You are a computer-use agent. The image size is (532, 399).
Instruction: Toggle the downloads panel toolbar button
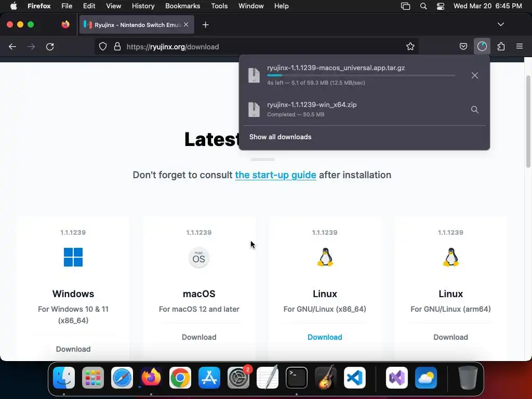[x=482, y=46]
